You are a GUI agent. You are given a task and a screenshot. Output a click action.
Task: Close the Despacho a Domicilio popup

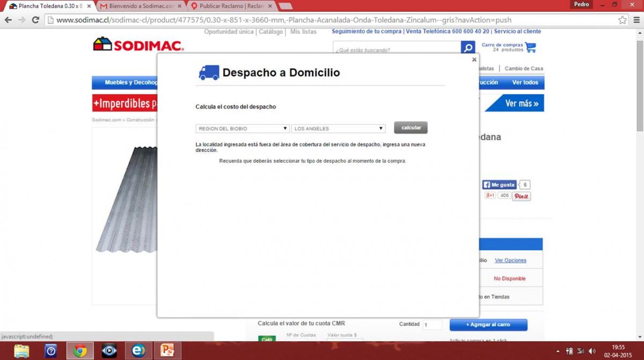(x=474, y=60)
